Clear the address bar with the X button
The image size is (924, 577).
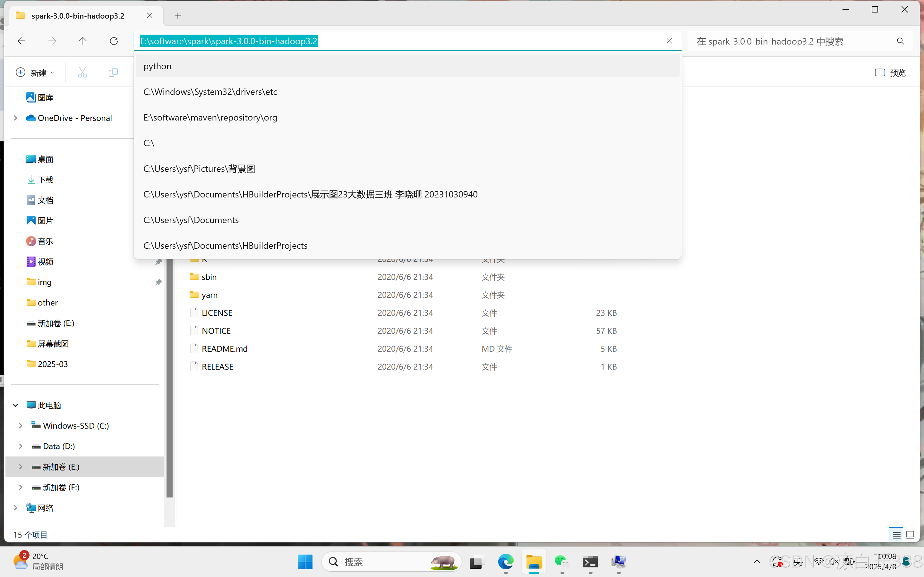pos(669,41)
